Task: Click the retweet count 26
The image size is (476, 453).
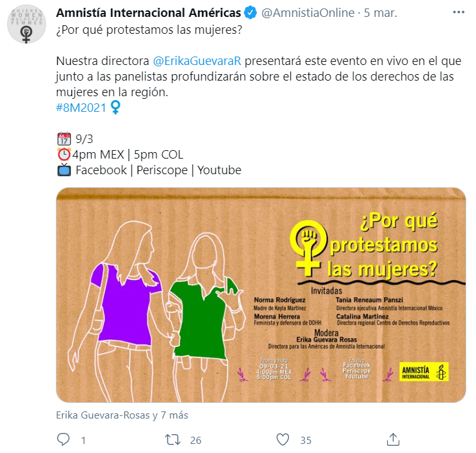Action: point(196,440)
